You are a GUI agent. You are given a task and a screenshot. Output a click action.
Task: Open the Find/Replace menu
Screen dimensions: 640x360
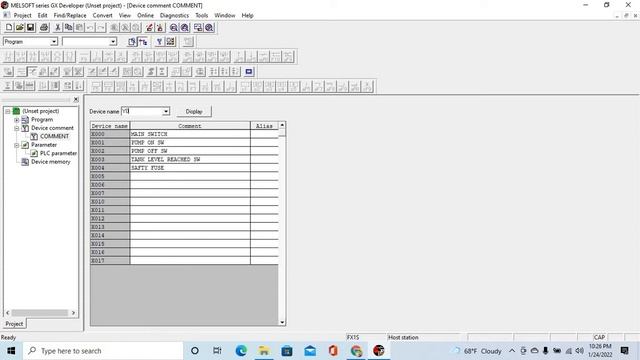click(x=70, y=16)
